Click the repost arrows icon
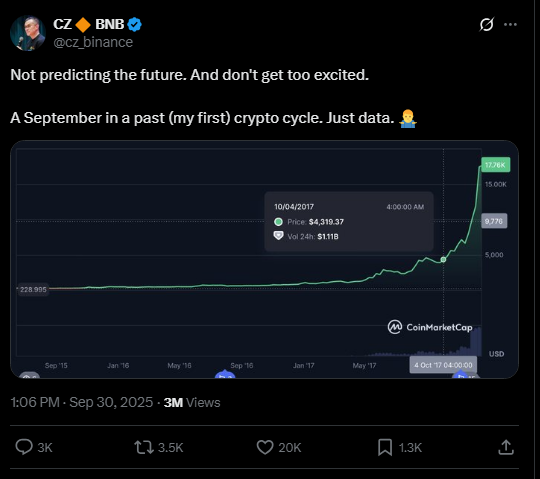Viewport: 540px width, 479px height. (x=144, y=447)
